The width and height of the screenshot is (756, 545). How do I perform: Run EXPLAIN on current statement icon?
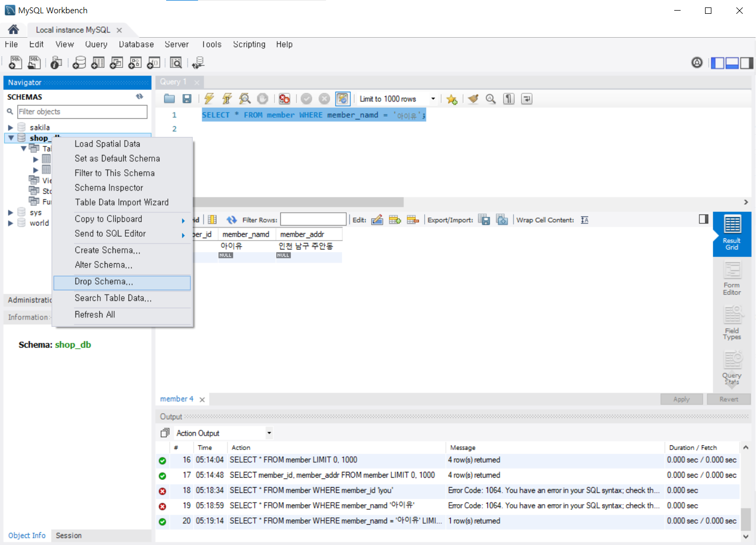(245, 99)
